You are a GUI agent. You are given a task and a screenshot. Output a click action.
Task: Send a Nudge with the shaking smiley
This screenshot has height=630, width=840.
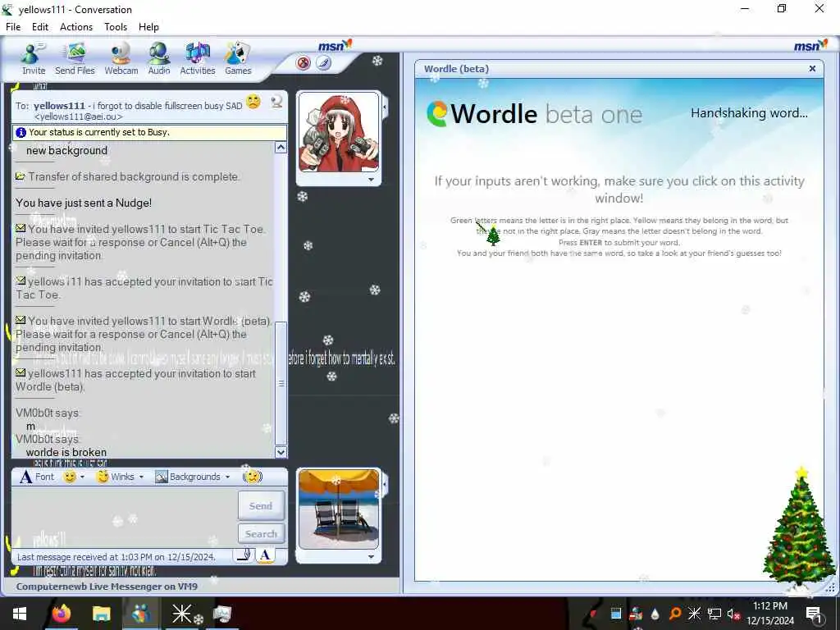(x=253, y=477)
